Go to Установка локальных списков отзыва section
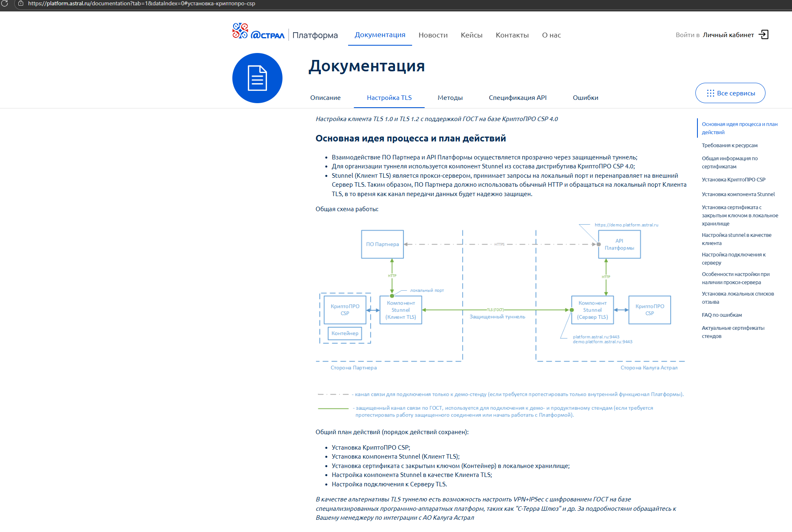Image resolution: width=792 pixels, height=532 pixels. pyautogui.click(x=738, y=298)
